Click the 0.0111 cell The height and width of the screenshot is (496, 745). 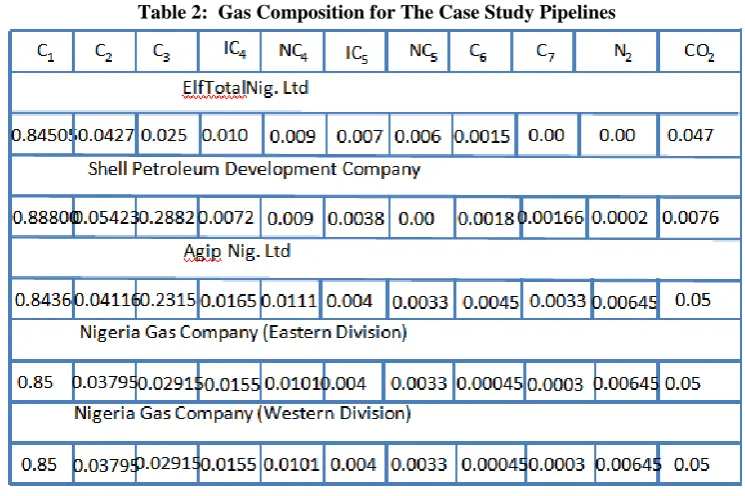tap(289, 301)
